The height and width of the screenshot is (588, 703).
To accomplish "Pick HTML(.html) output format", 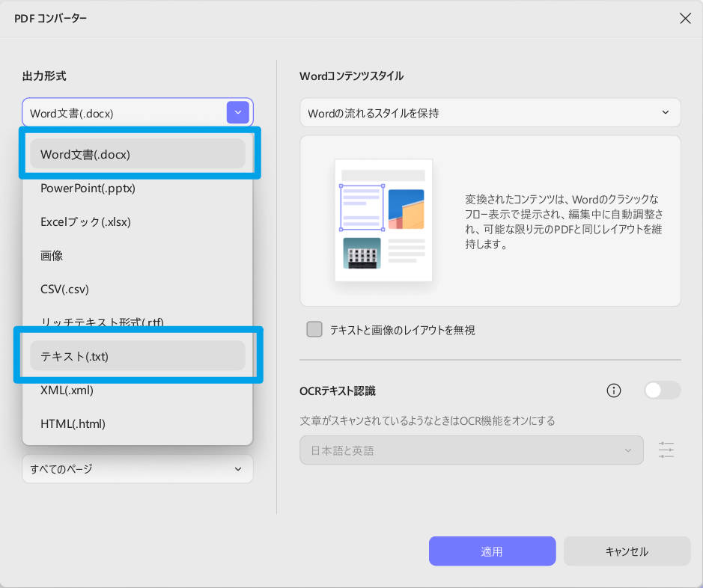I will [138, 423].
